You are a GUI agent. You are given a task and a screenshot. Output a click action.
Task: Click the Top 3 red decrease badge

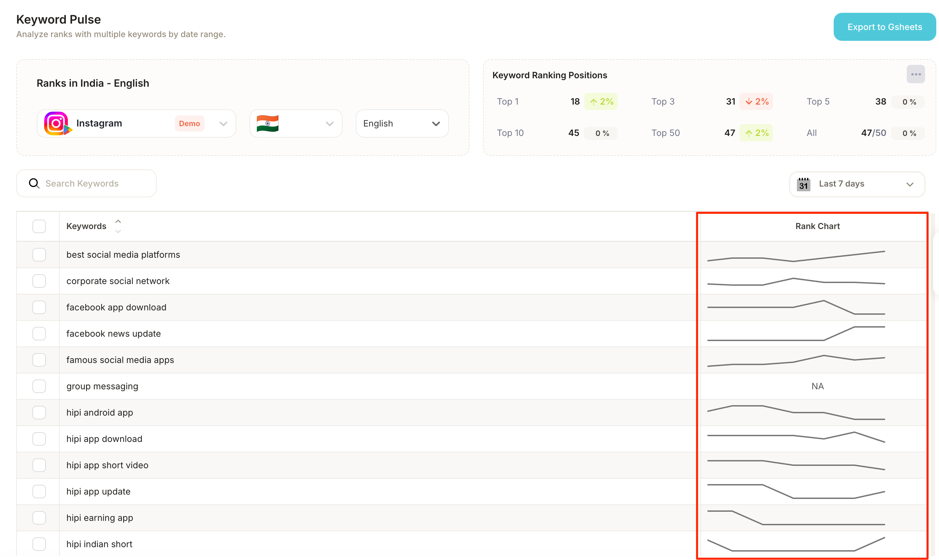pos(756,102)
